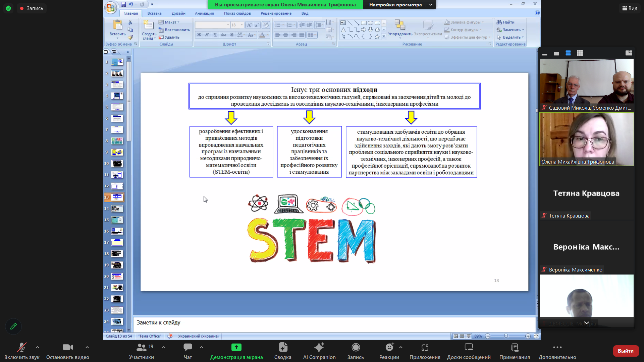Open the Вид view menu
Image resolution: width=644 pixels, height=362 pixels.
click(630, 8)
